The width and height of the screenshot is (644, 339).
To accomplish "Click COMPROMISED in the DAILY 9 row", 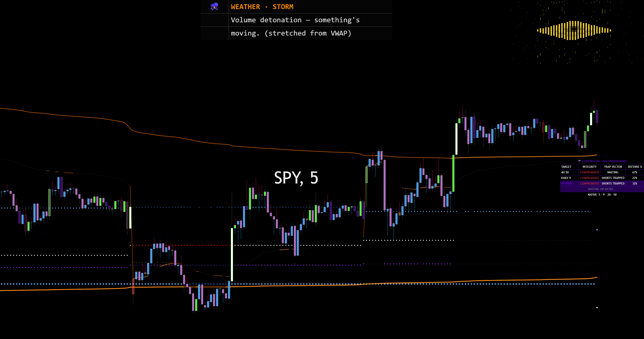I will click(x=589, y=178).
